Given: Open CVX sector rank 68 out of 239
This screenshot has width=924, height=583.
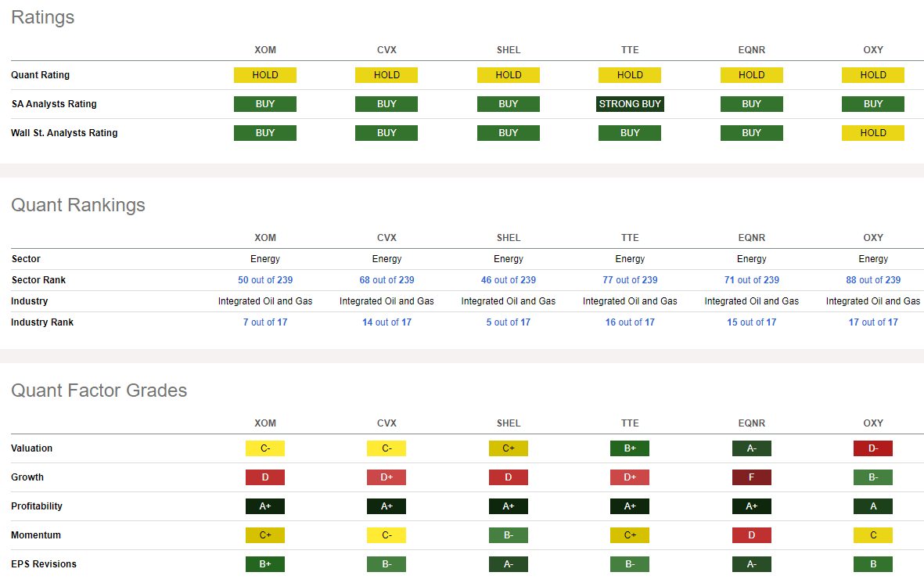Looking at the screenshot, I should [x=386, y=280].
